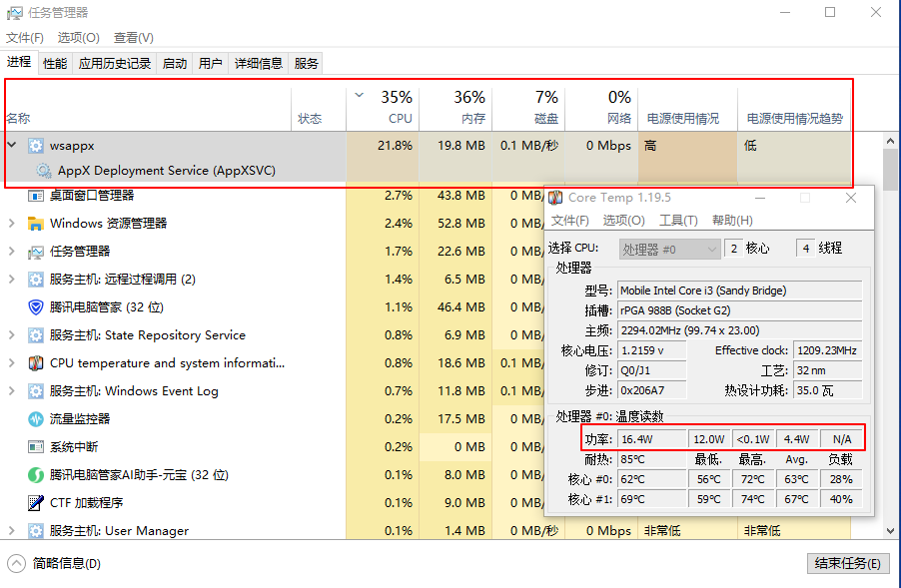Sort processes by the 状态 column header

(319, 108)
